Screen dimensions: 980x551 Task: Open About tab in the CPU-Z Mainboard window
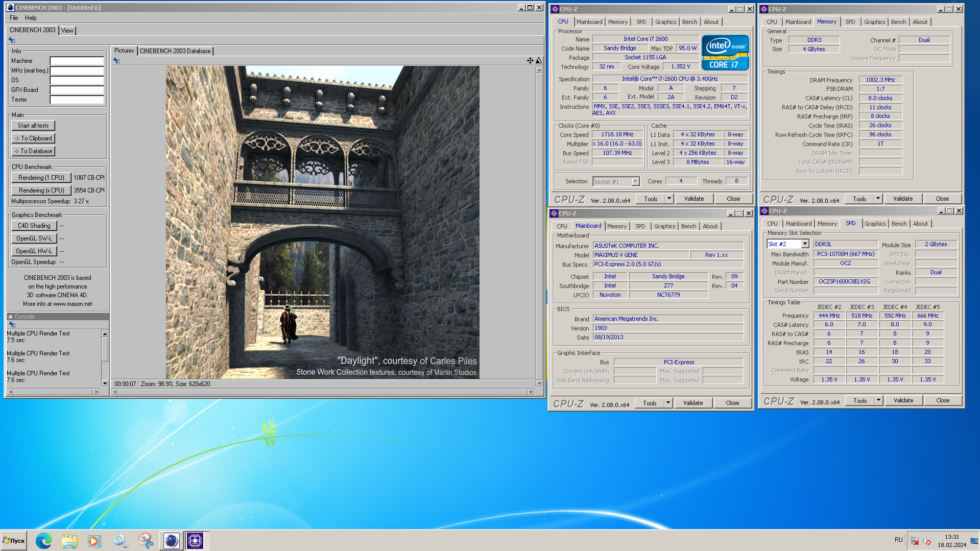(710, 226)
